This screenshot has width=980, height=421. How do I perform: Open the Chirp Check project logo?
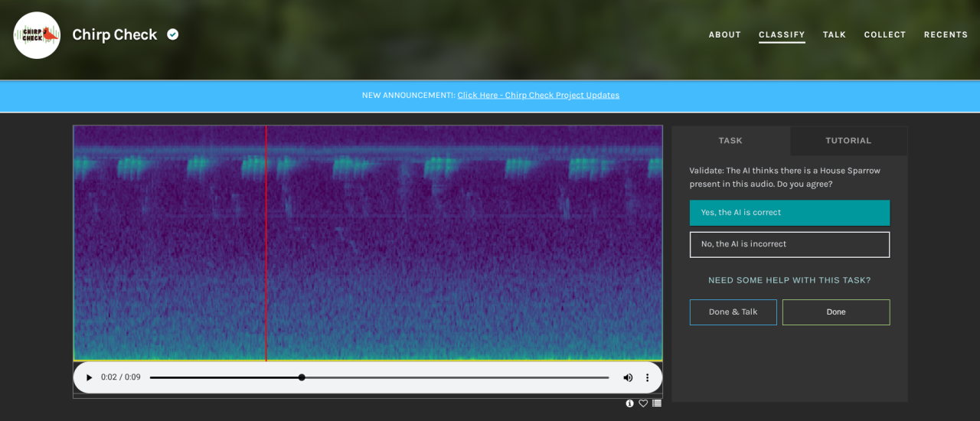[x=37, y=35]
